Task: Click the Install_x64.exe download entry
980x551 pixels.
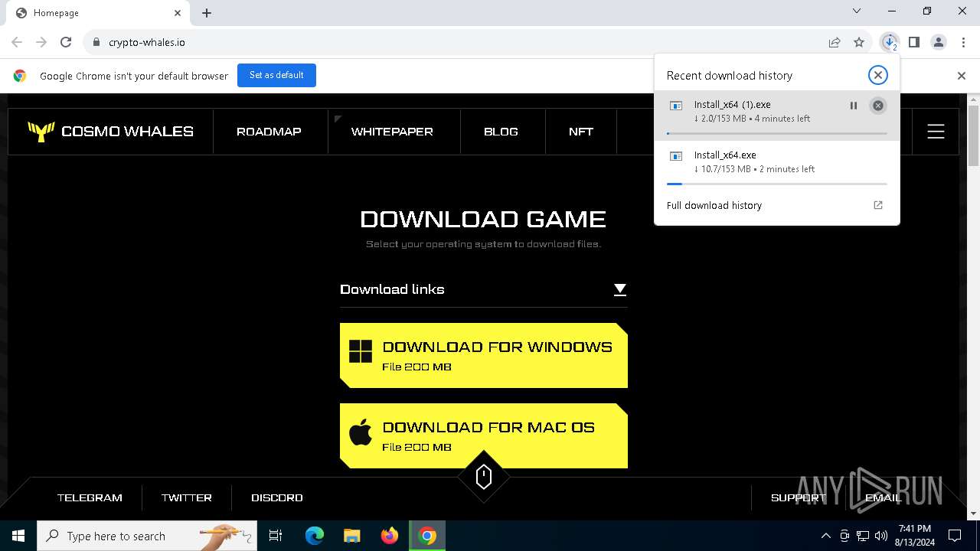Action: pyautogui.click(x=777, y=165)
